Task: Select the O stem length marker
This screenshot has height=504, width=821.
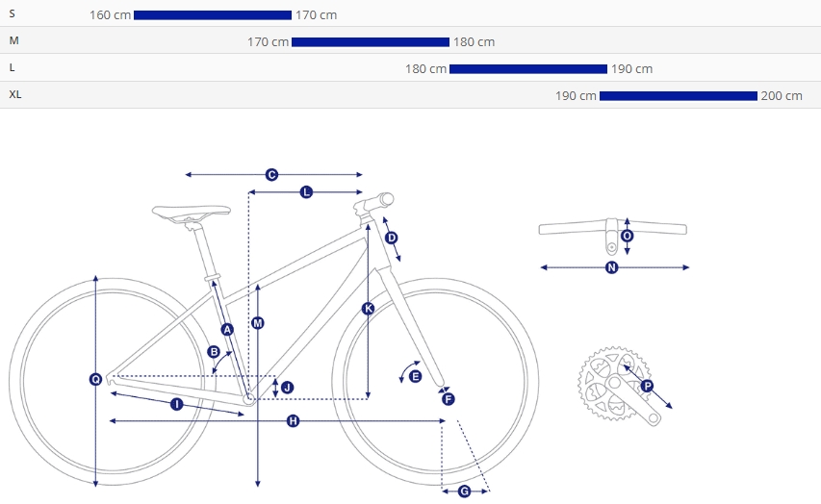Action: [x=628, y=236]
